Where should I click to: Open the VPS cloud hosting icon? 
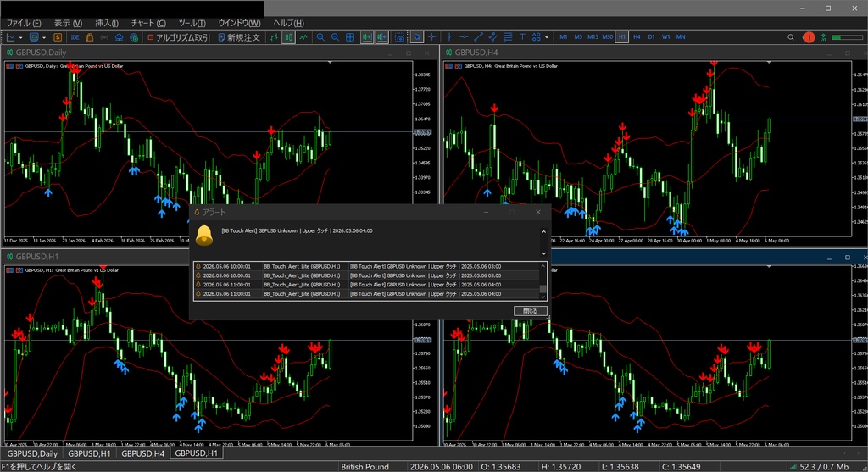[119, 37]
